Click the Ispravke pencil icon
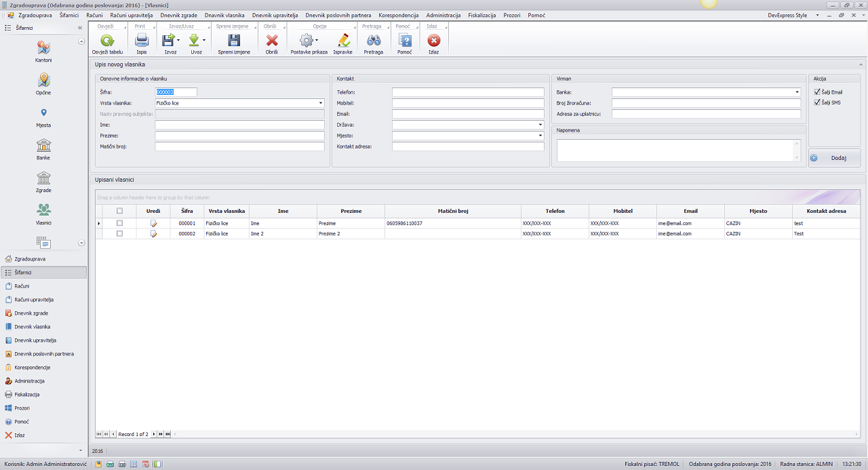 point(343,41)
